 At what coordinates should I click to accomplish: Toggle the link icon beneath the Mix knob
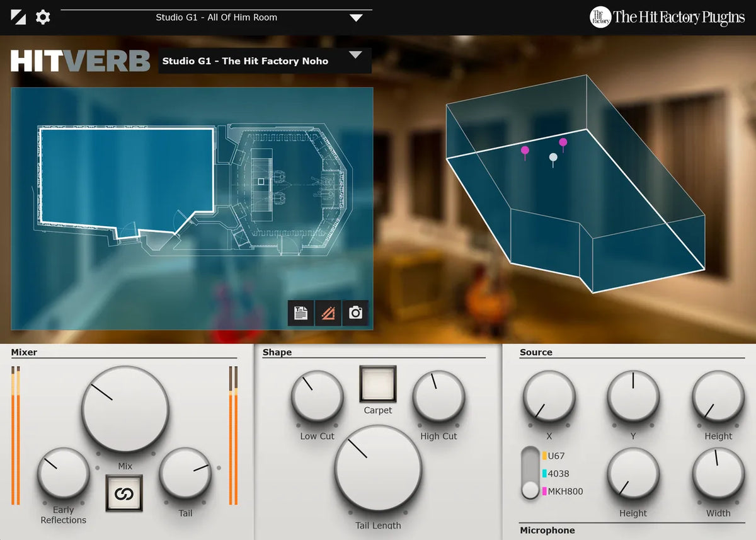tap(124, 494)
